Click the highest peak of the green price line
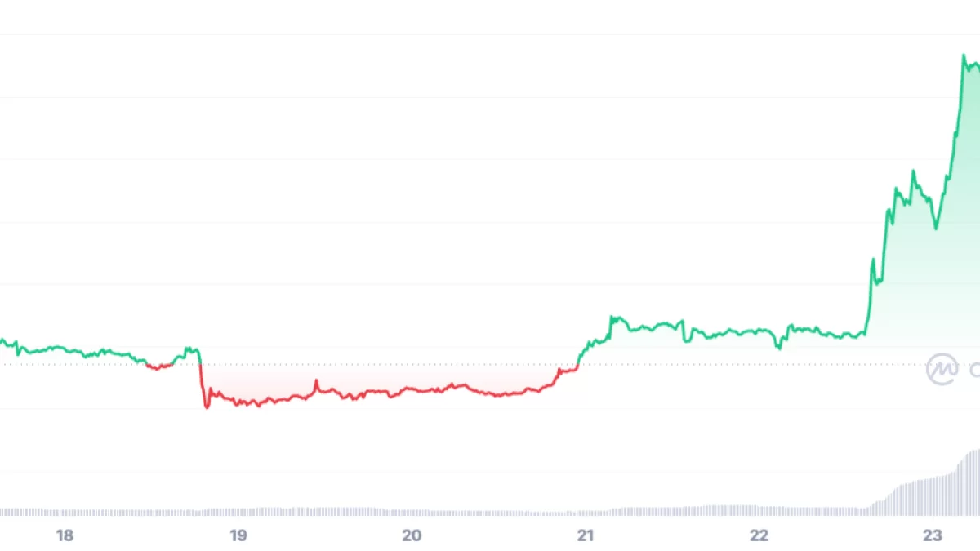This screenshot has width=980, height=551. [x=964, y=56]
